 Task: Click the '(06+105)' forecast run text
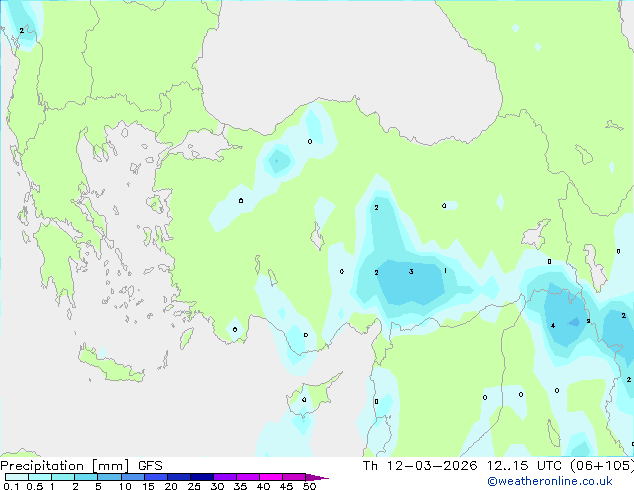click(602, 466)
